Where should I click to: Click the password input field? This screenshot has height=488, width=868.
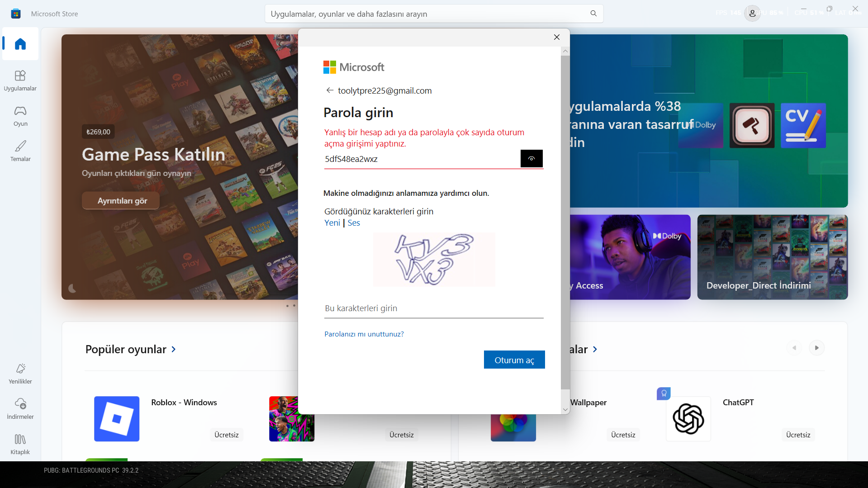click(x=422, y=159)
